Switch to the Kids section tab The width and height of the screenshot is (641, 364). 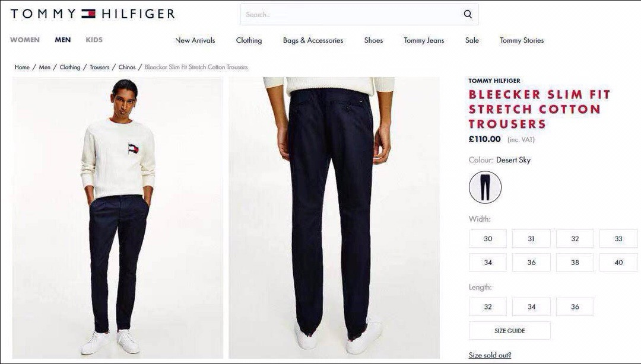point(94,40)
